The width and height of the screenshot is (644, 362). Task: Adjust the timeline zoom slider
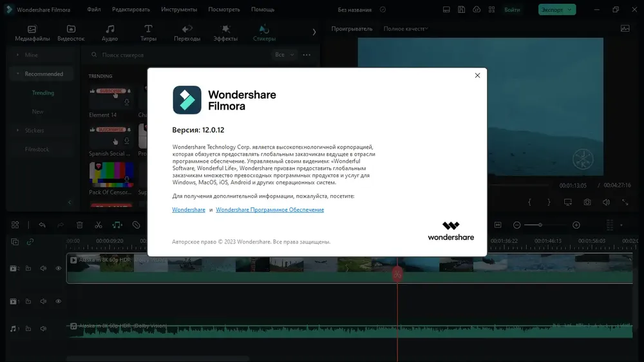pyautogui.click(x=540, y=225)
